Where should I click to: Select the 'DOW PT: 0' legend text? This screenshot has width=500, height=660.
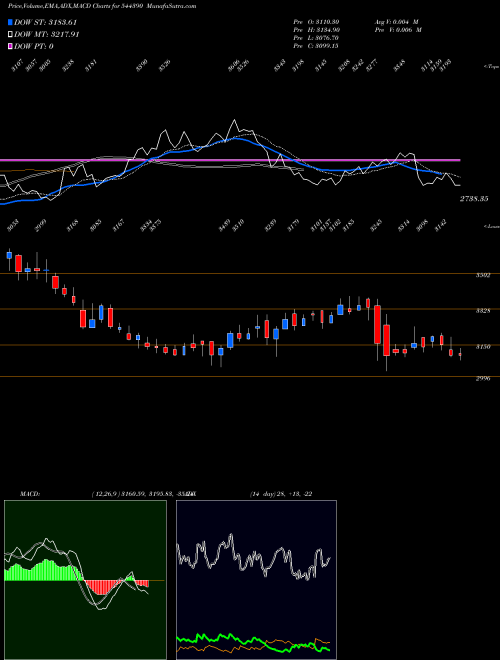point(34,46)
